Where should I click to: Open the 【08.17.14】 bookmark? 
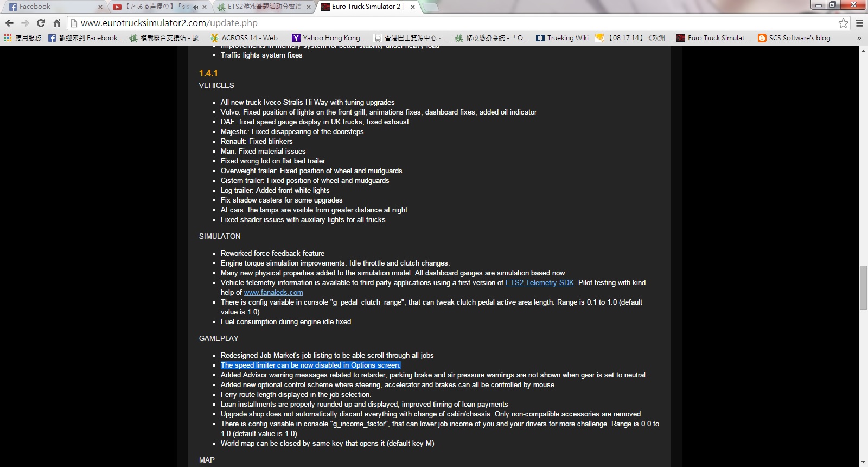pos(633,38)
